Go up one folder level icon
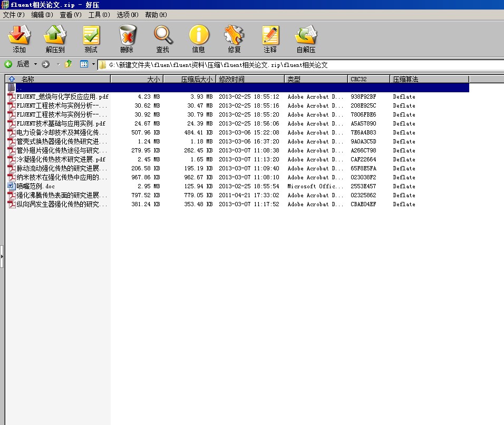This screenshot has width=504, height=425. pos(68,64)
